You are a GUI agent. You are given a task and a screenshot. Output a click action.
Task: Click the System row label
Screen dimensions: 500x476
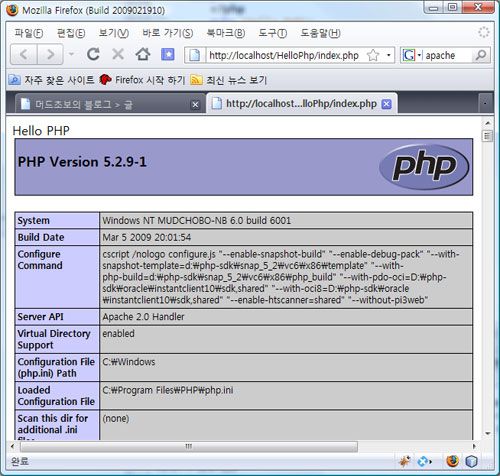point(34,221)
